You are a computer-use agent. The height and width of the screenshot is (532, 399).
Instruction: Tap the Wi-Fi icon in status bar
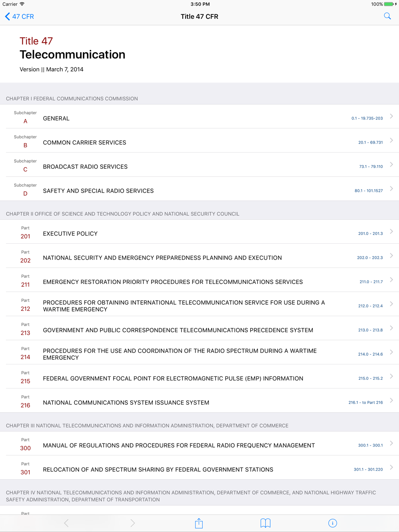tap(22, 4)
